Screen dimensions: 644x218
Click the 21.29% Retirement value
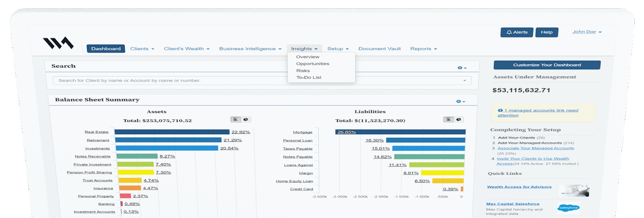click(233, 140)
